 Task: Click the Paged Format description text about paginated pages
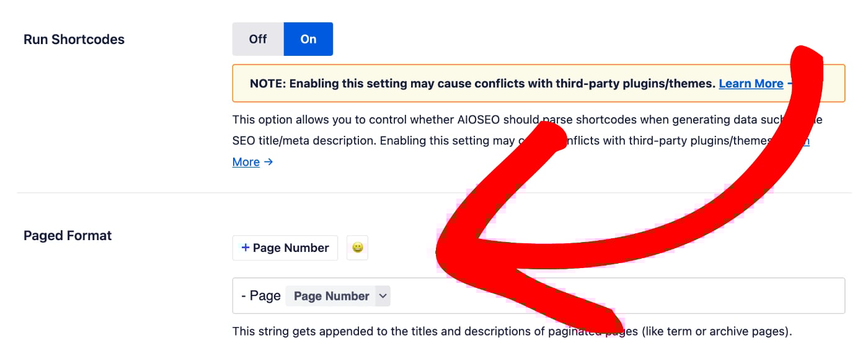click(512, 331)
